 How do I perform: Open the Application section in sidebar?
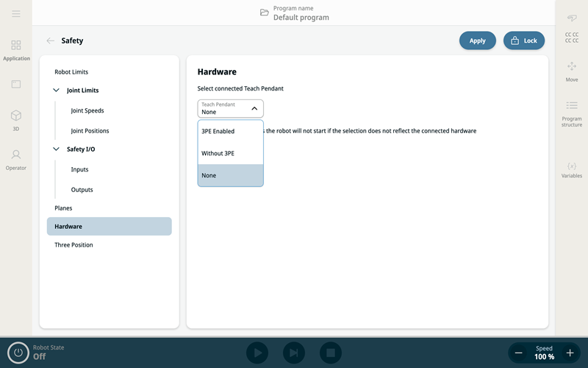16,50
